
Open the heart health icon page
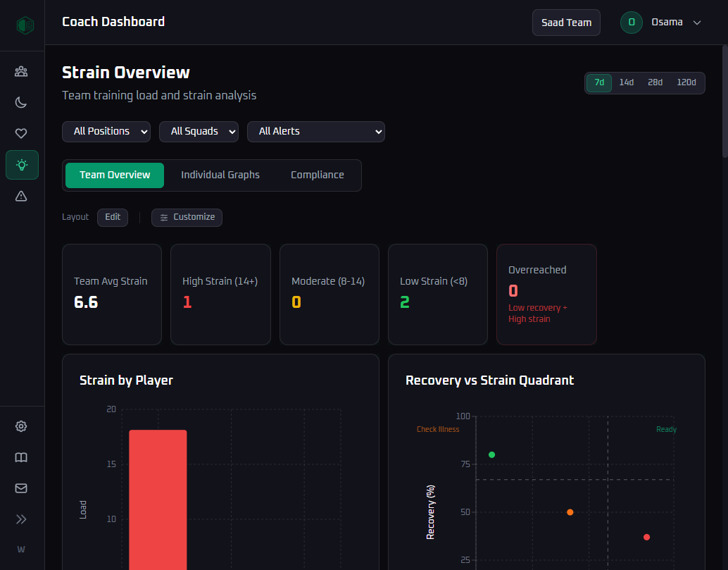pos(21,134)
